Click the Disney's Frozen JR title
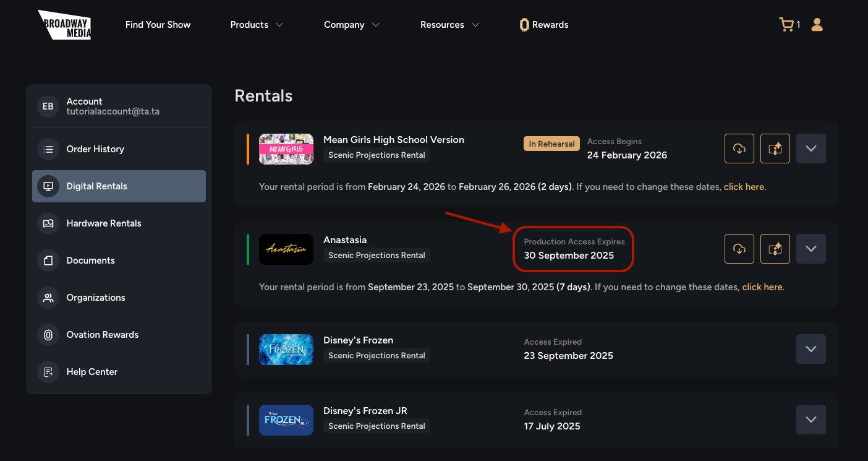This screenshot has width=868, height=461. click(365, 411)
